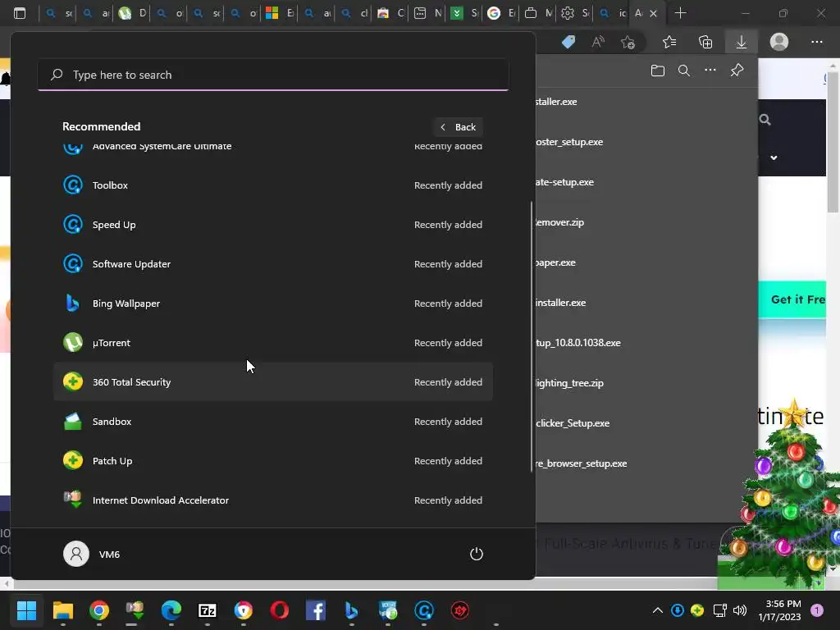This screenshot has height=630, width=840.
Task: Open Edge Settings and more menu
Action: [x=816, y=42]
